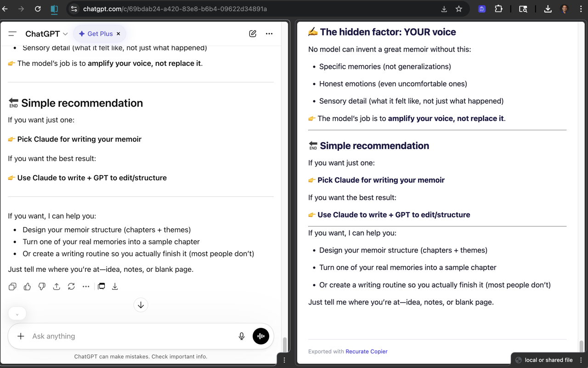Give the response a thumbs down
588x368 pixels.
[x=42, y=286]
